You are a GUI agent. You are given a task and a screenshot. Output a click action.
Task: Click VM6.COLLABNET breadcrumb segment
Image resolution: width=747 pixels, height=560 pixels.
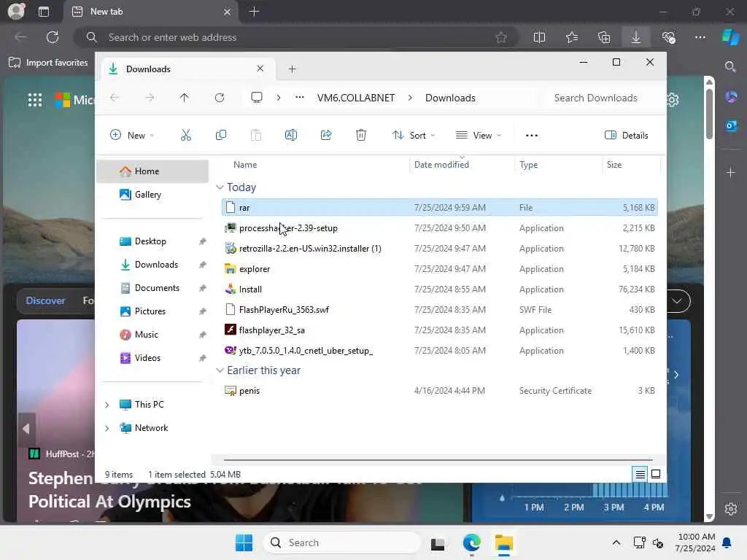(356, 98)
